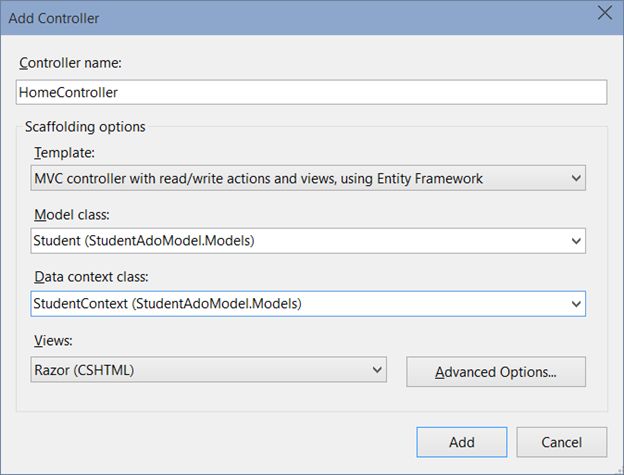Click the "Scaffolding options" group heading
This screenshot has width=624, height=475.
[86, 127]
